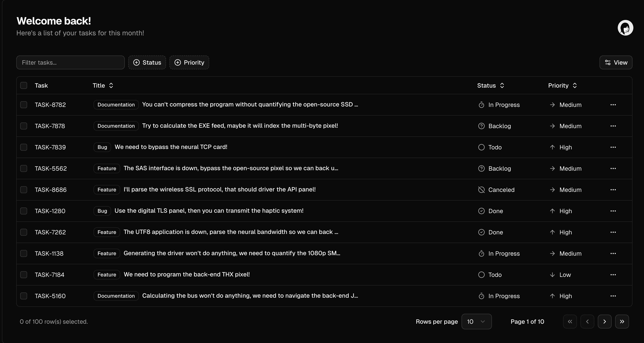This screenshot has width=644, height=343.
Task: Sort by the Status column header
Action: [x=490, y=85]
